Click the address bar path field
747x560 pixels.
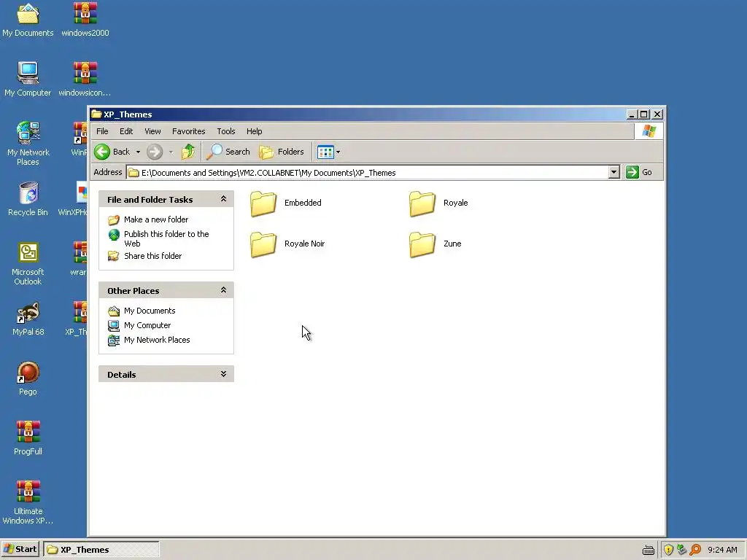click(367, 172)
